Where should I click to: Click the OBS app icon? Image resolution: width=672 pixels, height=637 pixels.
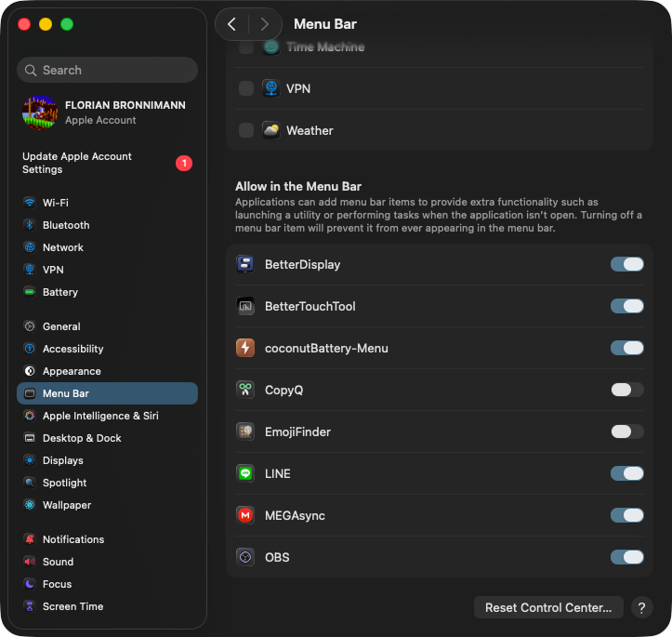(245, 557)
